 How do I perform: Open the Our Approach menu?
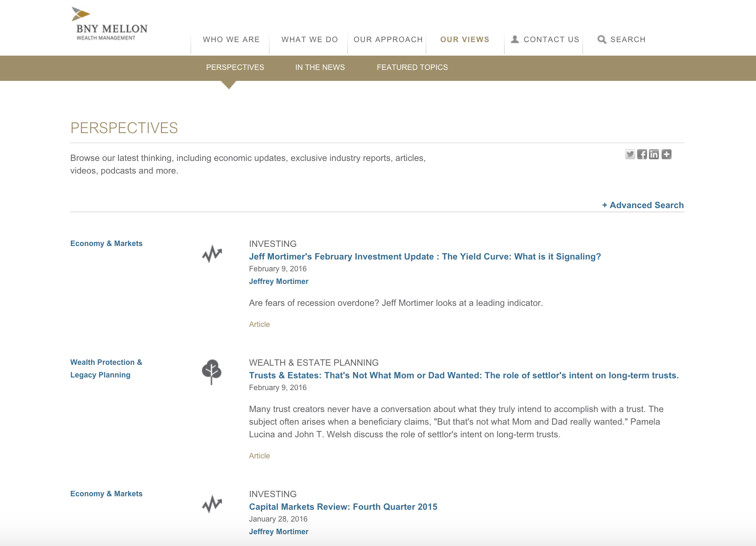[388, 40]
